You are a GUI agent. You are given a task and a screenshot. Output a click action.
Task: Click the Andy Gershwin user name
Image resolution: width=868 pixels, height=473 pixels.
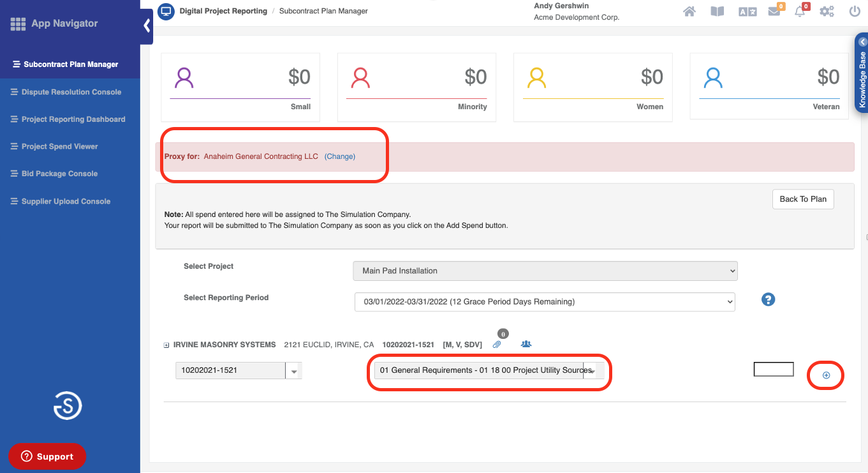tap(561, 6)
